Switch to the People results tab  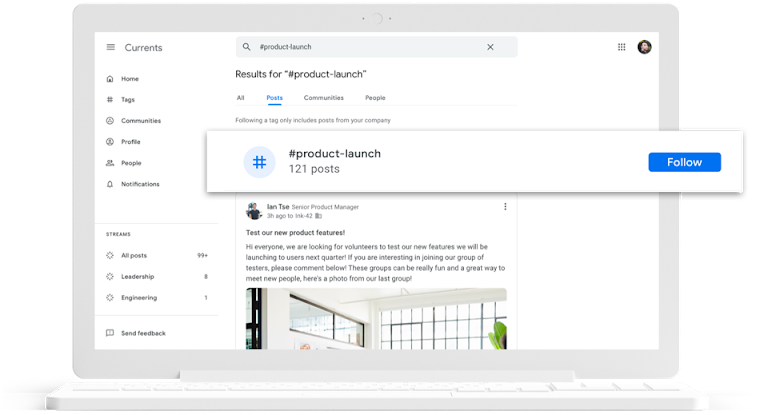(x=375, y=98)
